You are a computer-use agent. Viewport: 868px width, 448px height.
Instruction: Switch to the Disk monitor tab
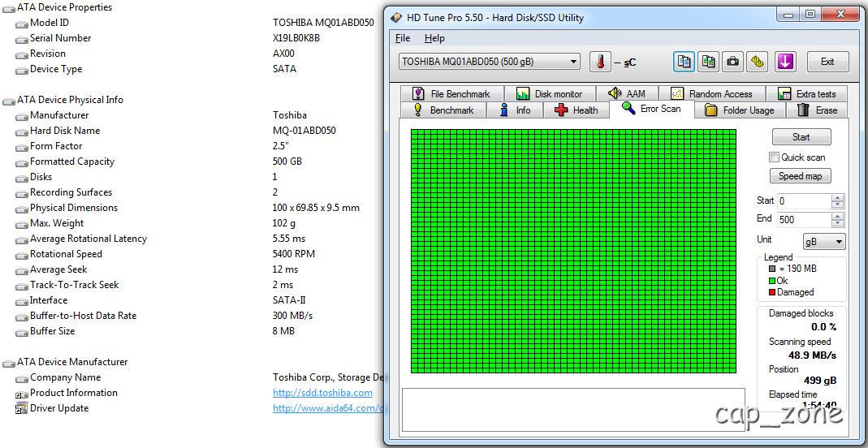click(550, 93)
